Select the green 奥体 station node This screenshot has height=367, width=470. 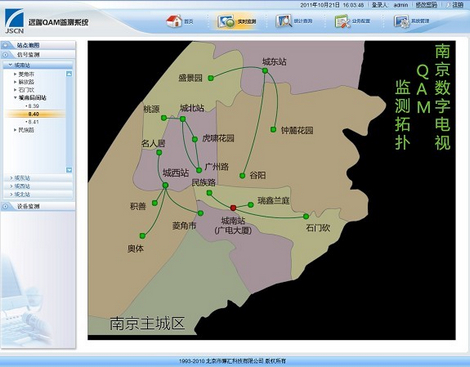coord(143,236)
